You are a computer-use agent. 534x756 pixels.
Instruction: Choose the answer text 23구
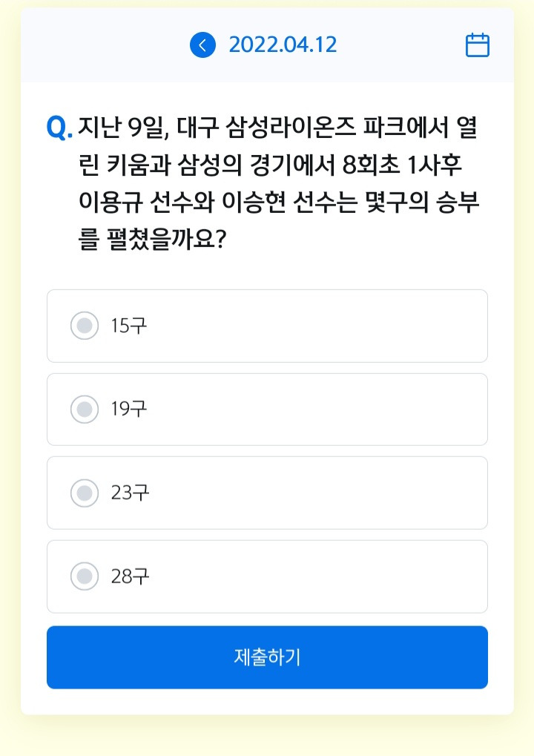coord(130,493)
